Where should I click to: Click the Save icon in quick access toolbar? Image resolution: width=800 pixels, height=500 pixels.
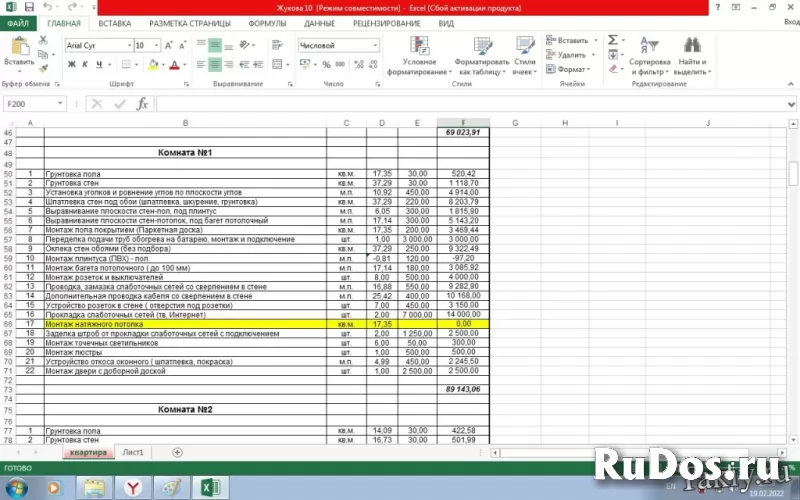pyautogui.click(x=28, y=7)
